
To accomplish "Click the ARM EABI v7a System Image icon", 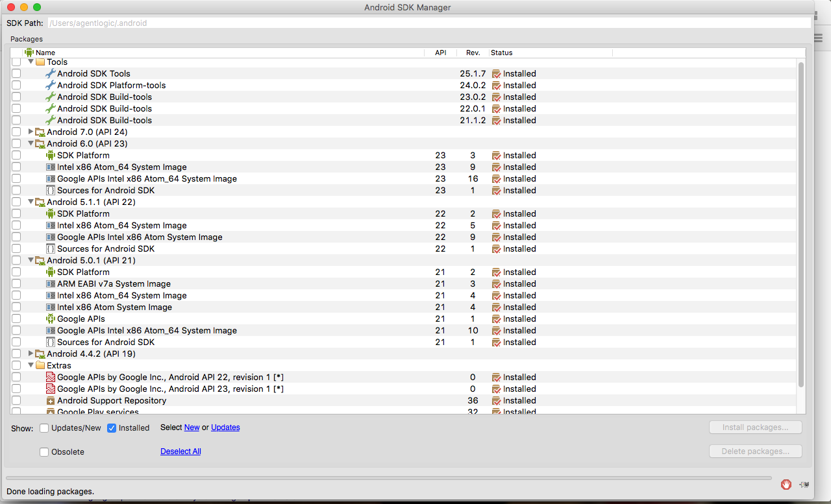I will coord(51,283).
